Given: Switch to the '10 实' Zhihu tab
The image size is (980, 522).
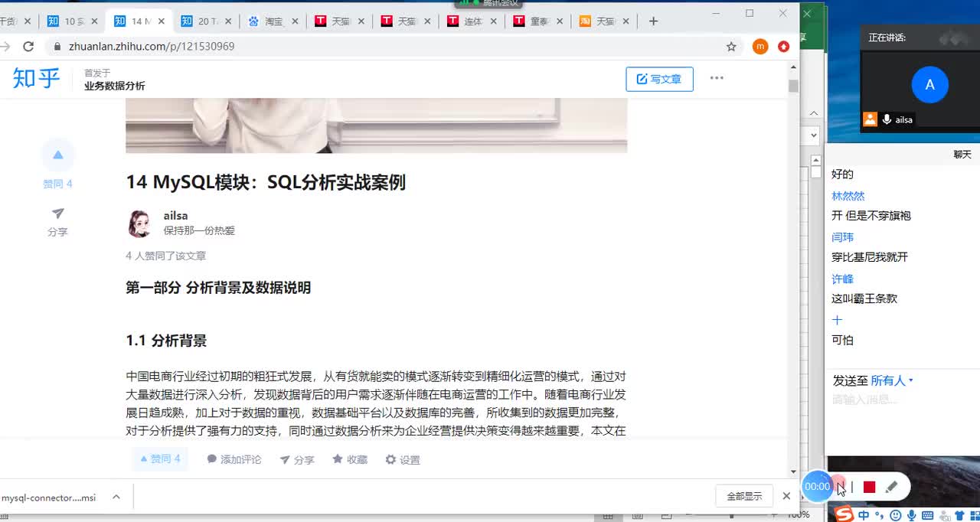Looking at the screenshot, I should (73, 21).
